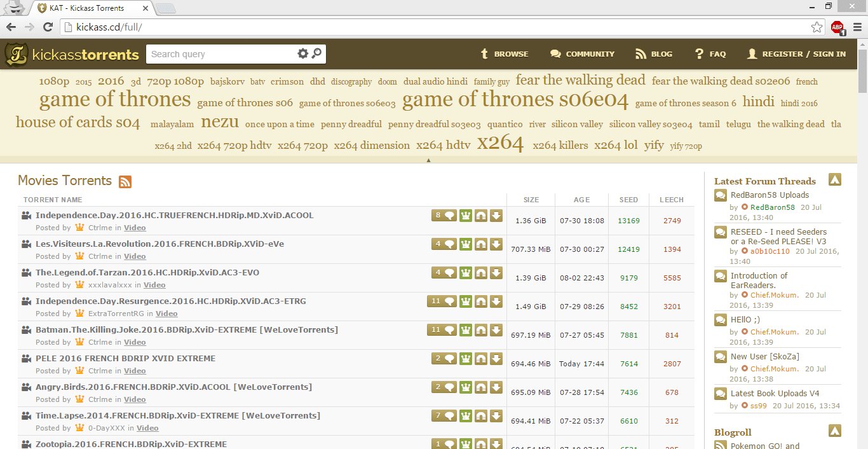
Task: Click Video category link for Zootopia row's neighbor Time.Lapse
Action: 147,428
